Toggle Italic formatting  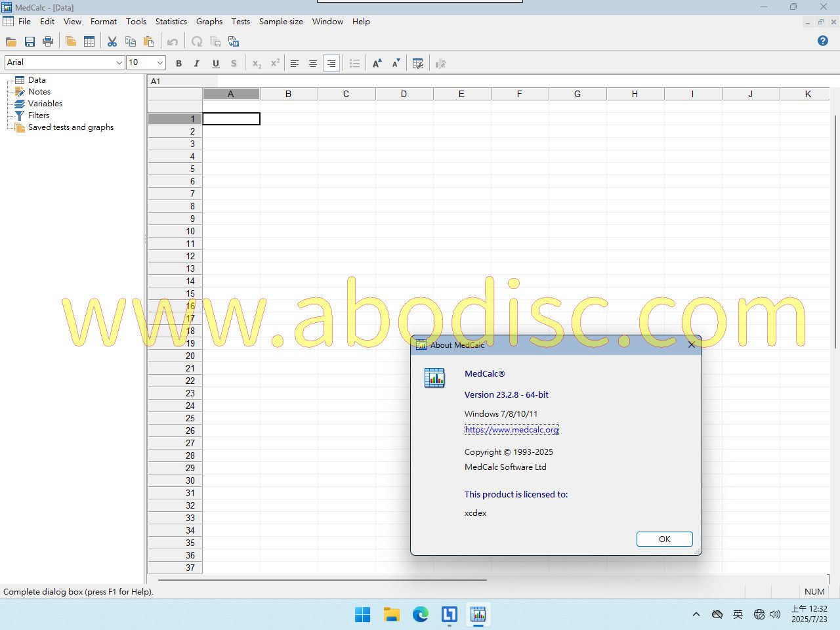point(197,64)
